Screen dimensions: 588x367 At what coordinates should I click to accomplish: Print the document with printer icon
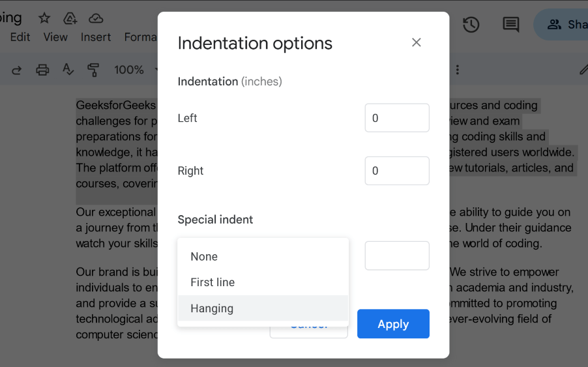pyautogui.click(x=42, y=70)
